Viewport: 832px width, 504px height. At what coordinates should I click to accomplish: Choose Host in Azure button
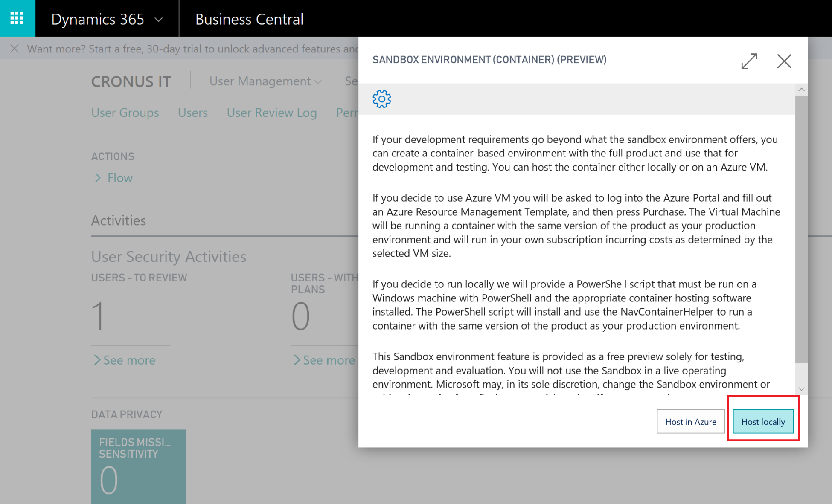[691, 422]
